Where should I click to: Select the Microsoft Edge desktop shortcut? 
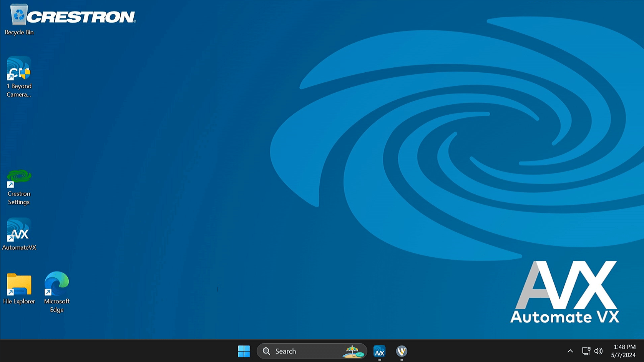57,292
